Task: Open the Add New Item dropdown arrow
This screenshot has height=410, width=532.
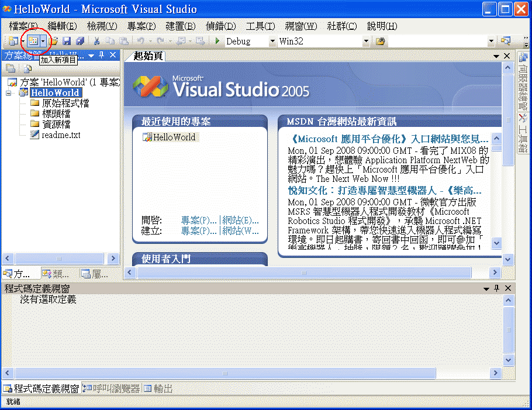Action: pos(43,41)
